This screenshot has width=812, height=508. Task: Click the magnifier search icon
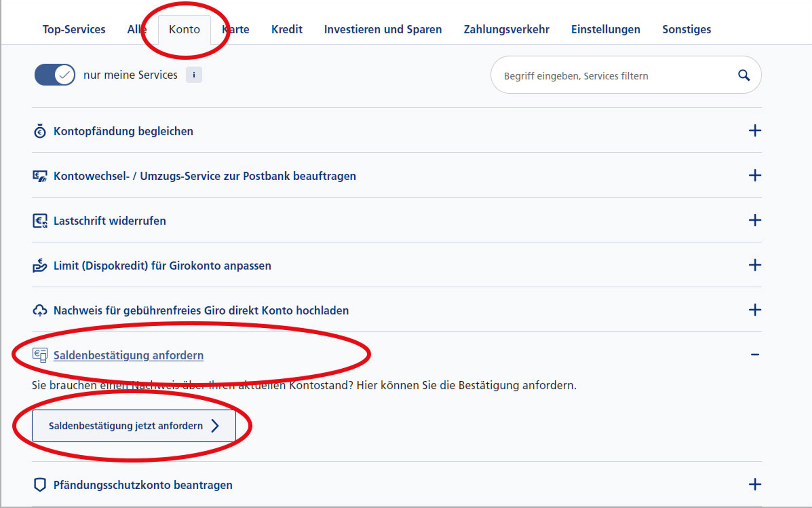click(x=744, y=75)
